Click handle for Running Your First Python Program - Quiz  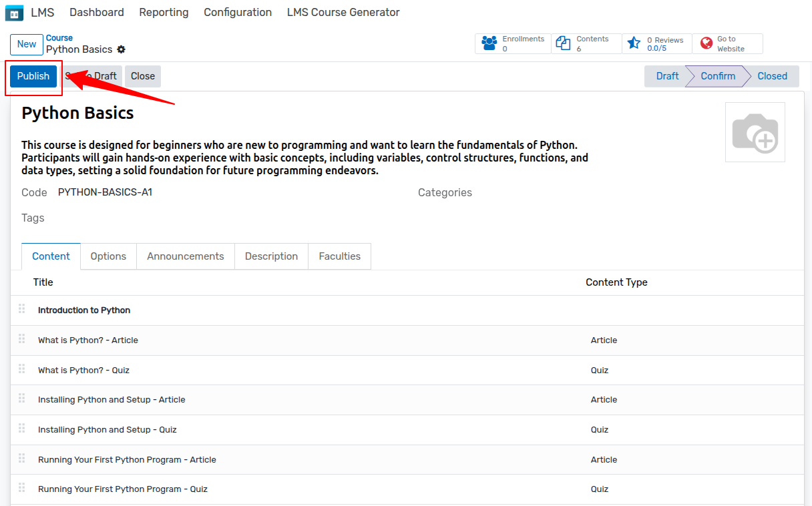(22, 488)
